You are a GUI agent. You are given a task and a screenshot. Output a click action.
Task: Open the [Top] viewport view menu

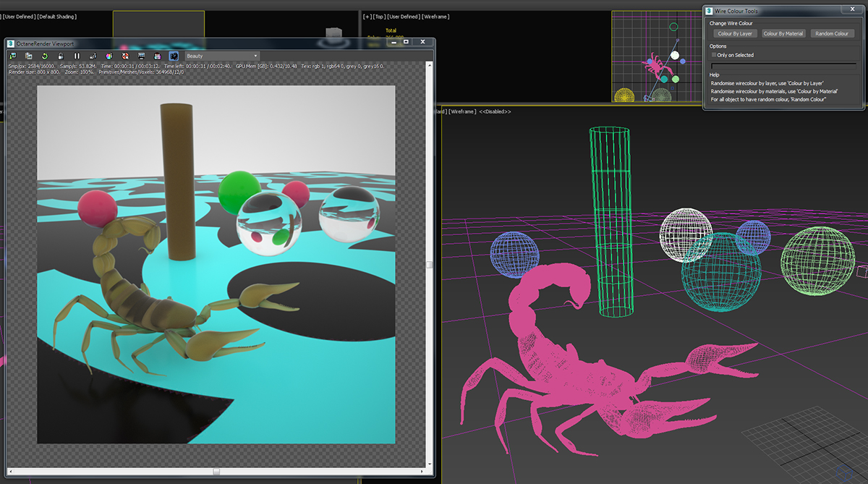(x=380, y=16)
